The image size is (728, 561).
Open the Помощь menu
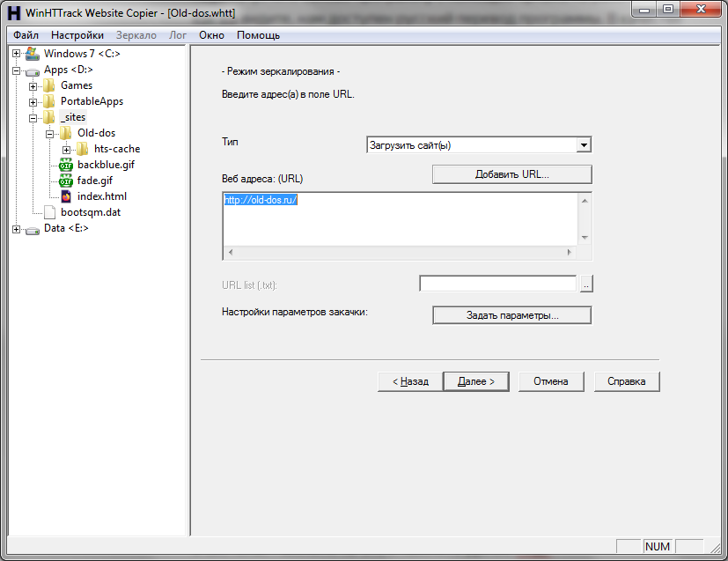point(258,35)
